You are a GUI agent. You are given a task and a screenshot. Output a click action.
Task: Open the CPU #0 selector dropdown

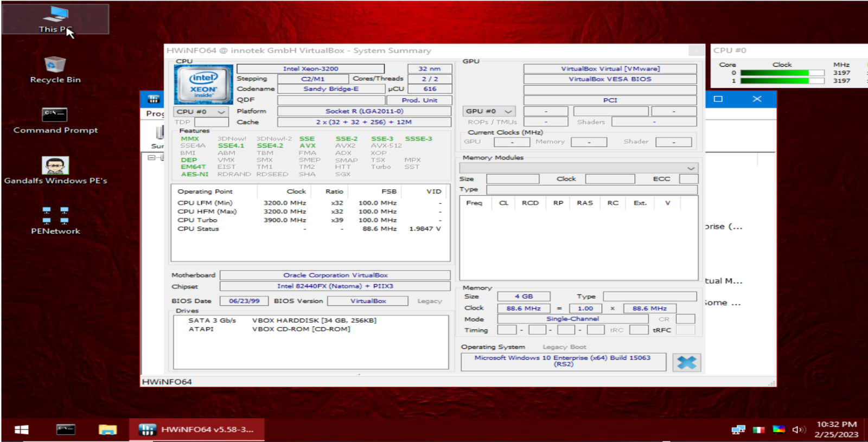coord(201,112)
